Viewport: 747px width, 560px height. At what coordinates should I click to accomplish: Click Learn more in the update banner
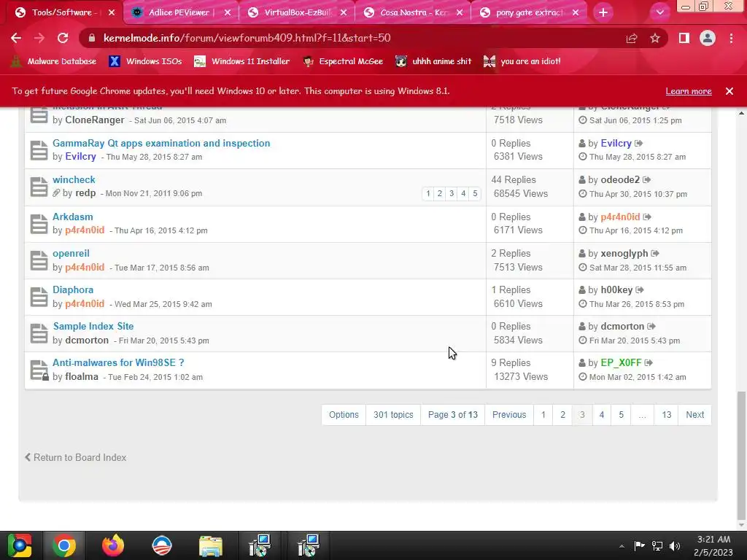(689, 91)
